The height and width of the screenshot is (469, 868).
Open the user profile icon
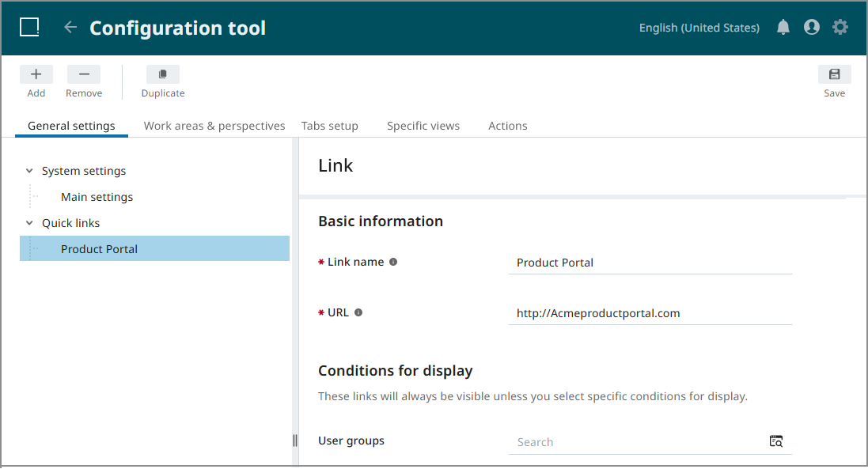[x=811, y=28]
